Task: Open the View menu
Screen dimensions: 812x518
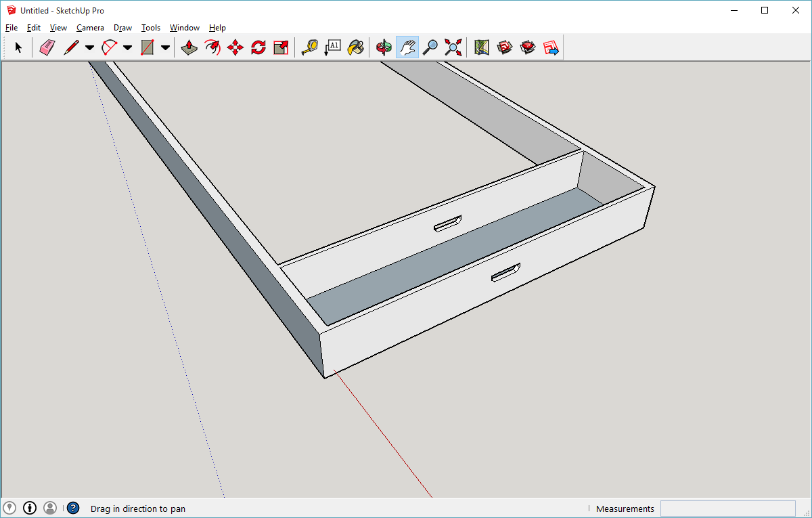Action: click(59, 28)
